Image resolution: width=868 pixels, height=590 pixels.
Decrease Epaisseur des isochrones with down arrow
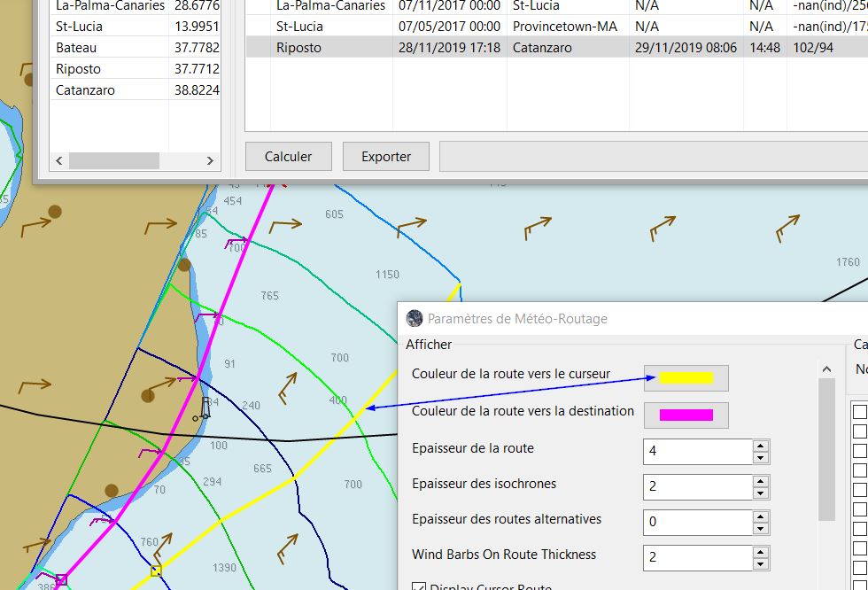pos(760,493)
